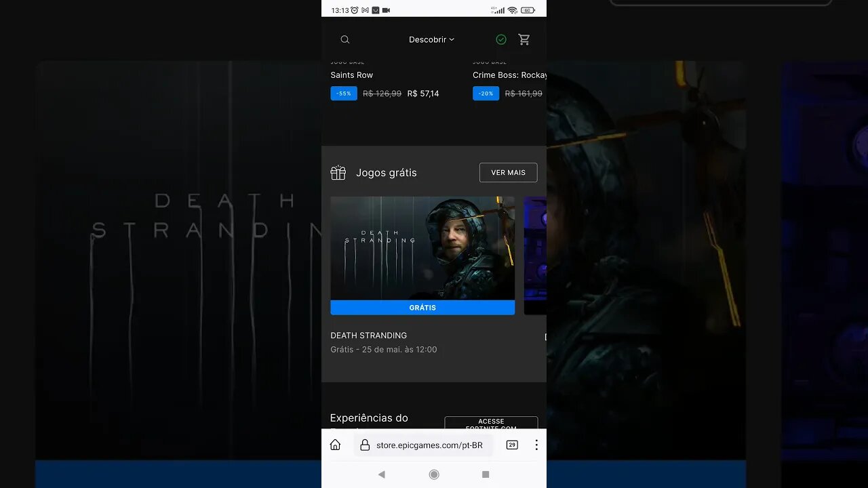Expand the Descobrir dropdown menu
The width and height of the screenshot is (868, 488).
(x=431, y=39)
